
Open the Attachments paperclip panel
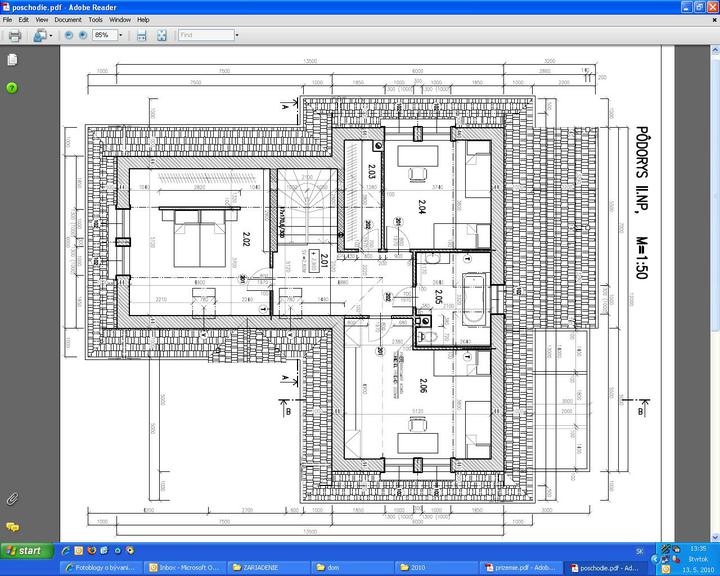[x=12, y=497]
